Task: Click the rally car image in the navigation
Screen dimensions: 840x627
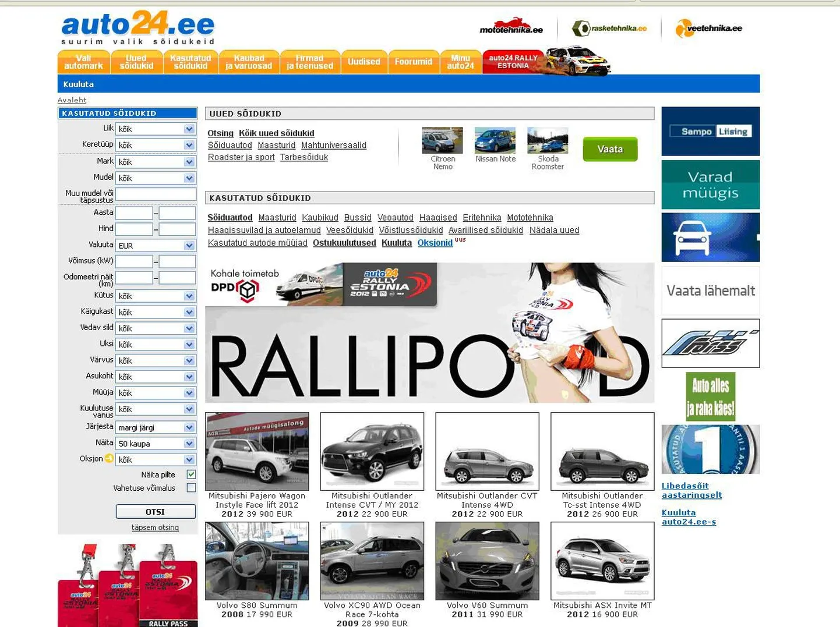Action: coord(577,61)
